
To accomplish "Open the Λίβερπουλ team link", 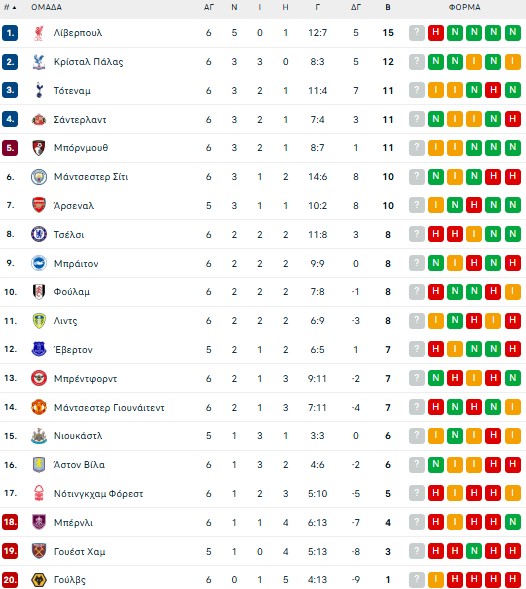I will click(x=78, y=33).
